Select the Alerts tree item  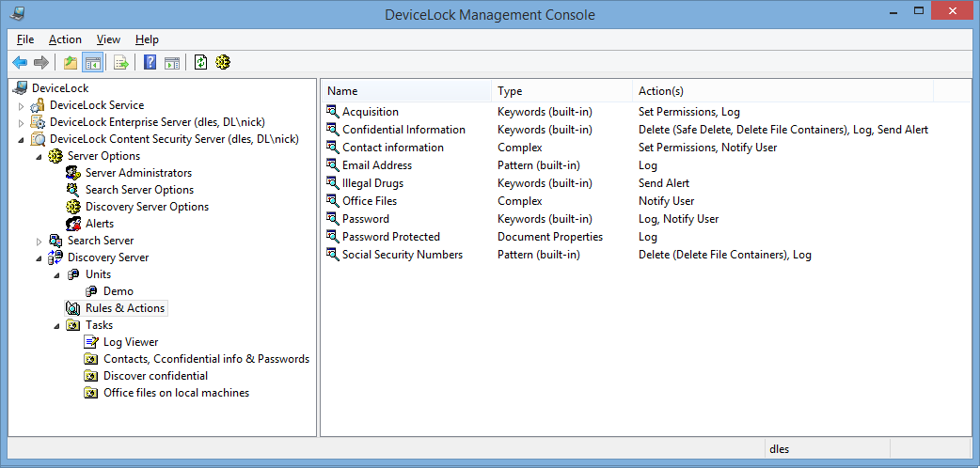coord(100,224)
